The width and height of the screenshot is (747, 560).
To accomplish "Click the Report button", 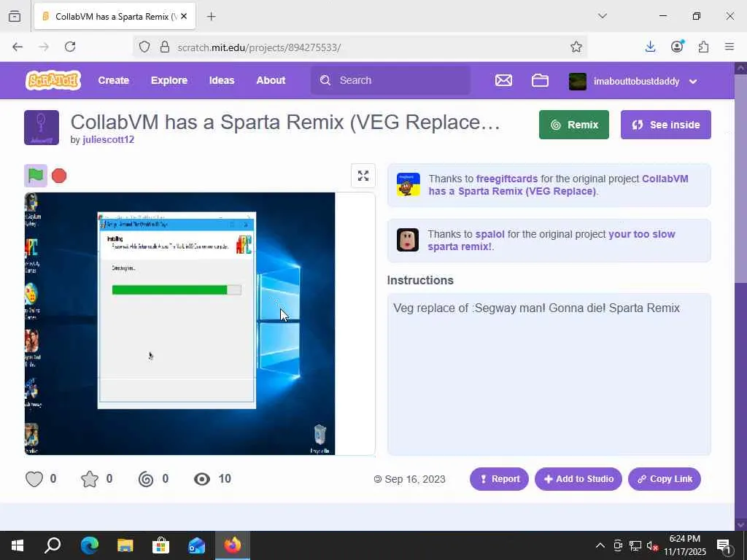I will tap(499, 479).
